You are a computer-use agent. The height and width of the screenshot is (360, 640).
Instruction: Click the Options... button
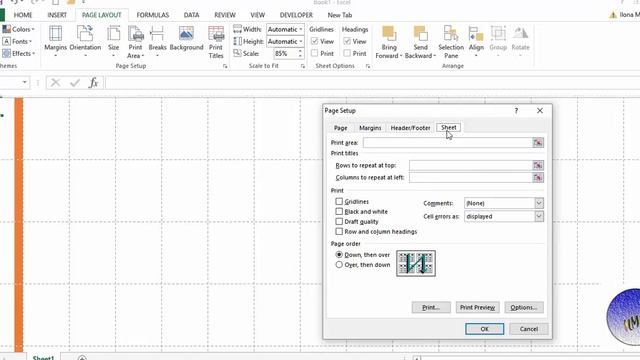tap(524, 307)
